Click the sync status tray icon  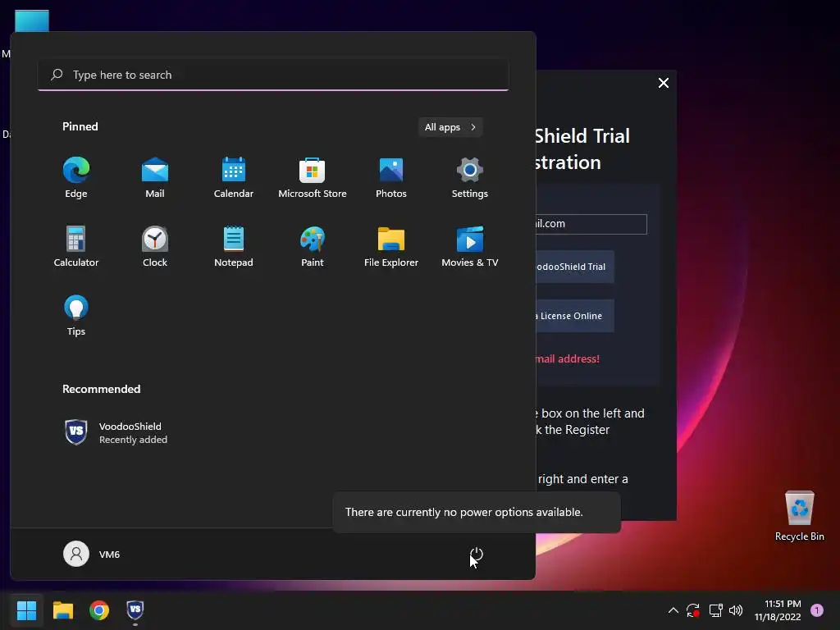pyautogui.click(x=693, y=610)
